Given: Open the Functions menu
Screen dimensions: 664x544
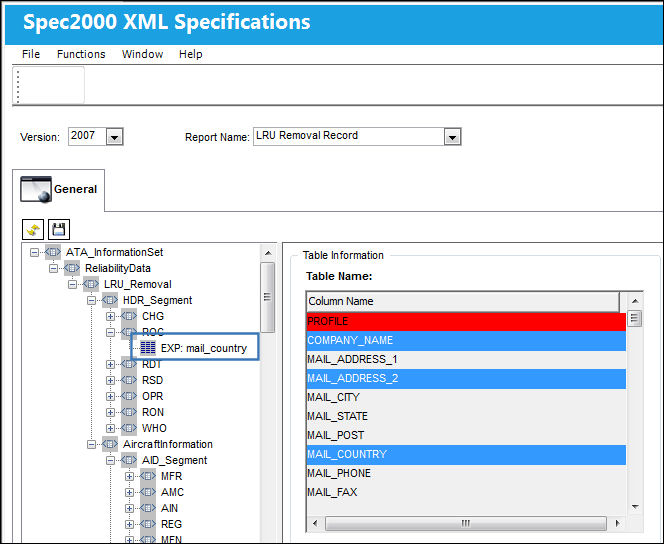Looking at the screenshot, I should point(81,54).
